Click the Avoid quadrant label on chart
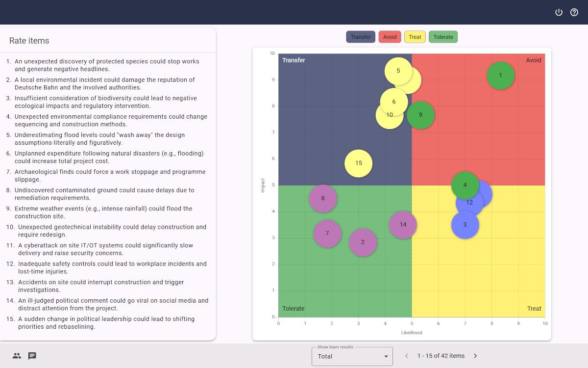Viewport: 588px width, 368px height. (534, 60)
